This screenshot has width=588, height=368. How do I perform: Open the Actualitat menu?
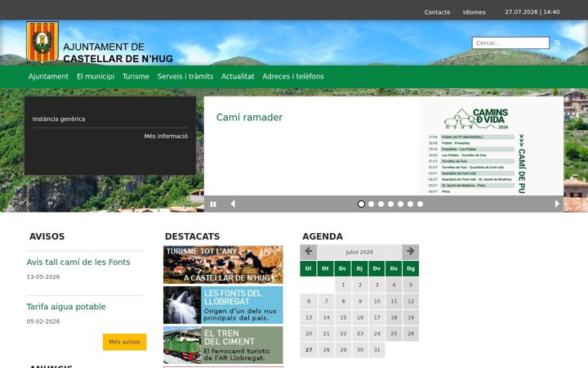coord(238,76)
